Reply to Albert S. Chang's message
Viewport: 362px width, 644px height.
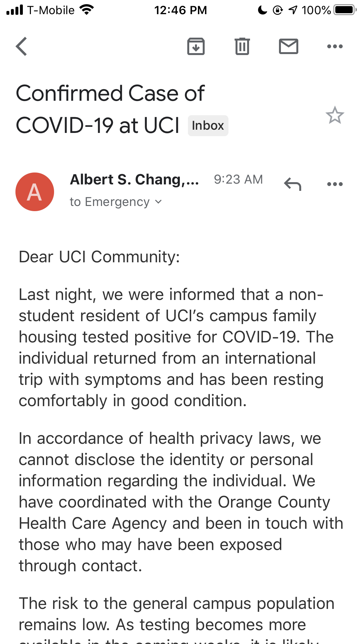pos(292,184)
